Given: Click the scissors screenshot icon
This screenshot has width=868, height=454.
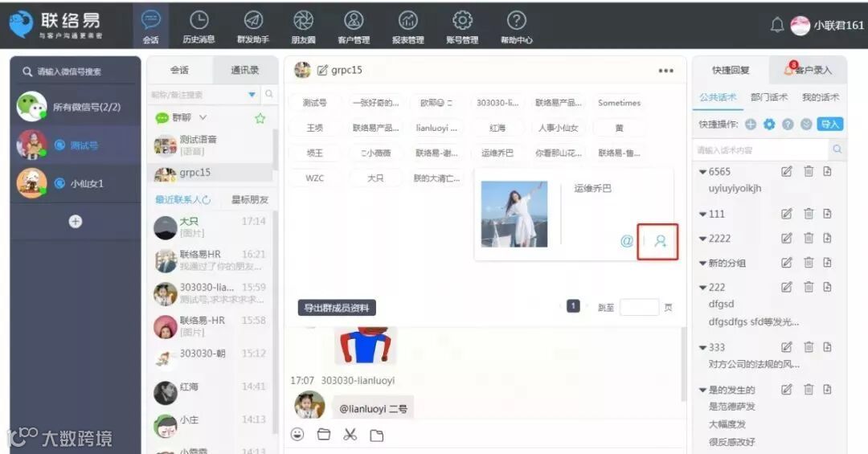Looking at the screenshot, I should click(x=350, y=435).
